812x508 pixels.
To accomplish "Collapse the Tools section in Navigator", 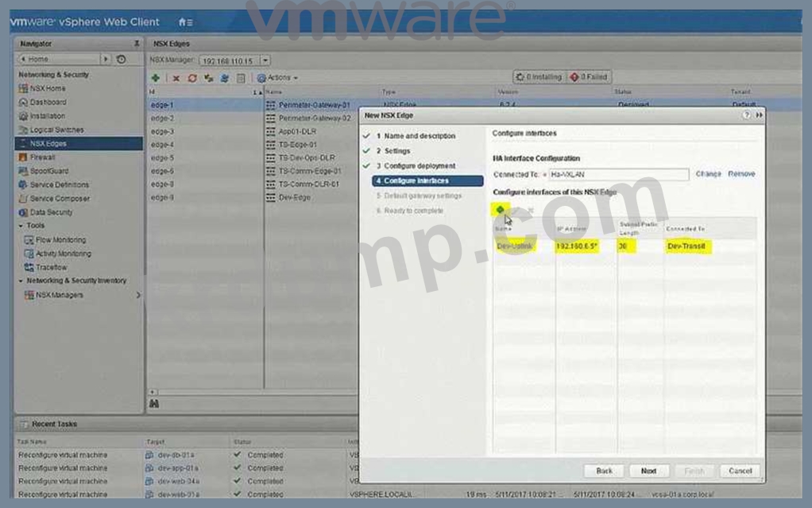I will click(21, 226).
